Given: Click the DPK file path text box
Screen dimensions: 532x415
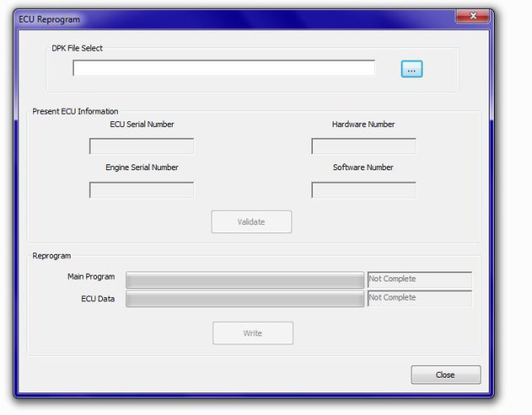Looking at the screenshot, I should click(223, 69).
